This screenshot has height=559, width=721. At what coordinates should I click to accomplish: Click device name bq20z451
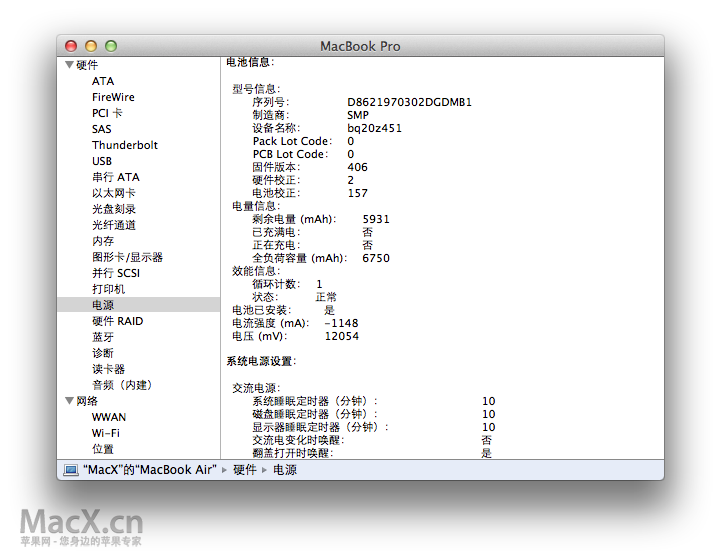pyautogui.click(x=374, y=128)
